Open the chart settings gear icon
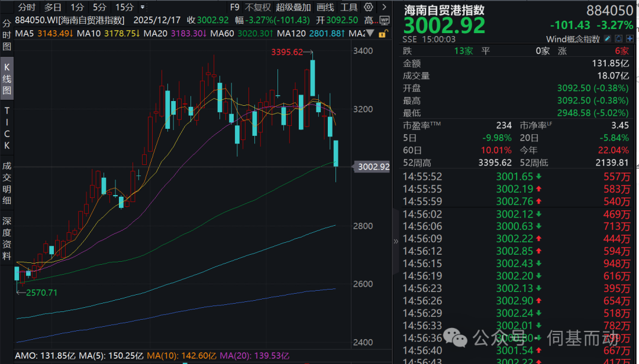 point(369,7)
